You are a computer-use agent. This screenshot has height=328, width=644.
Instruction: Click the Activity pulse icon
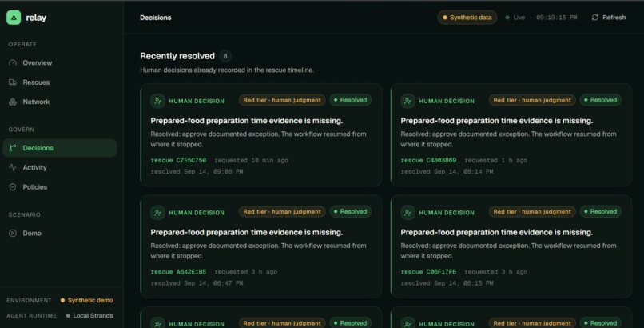point(13,167)
